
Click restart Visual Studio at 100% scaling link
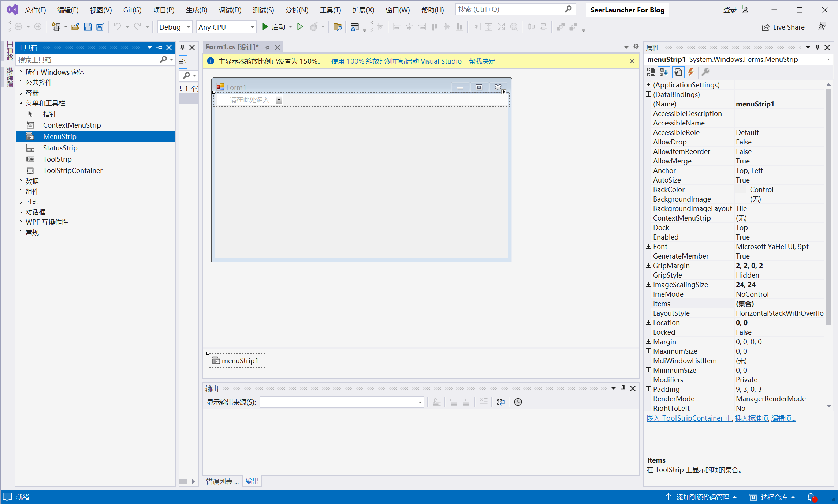pyautogui.click(x=396, y=61)
